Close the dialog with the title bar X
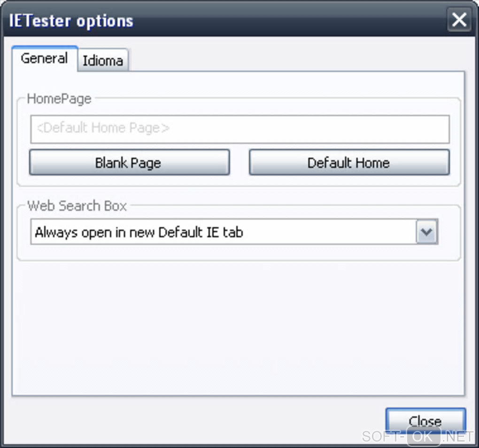This screenshot has width=479, height=448. coord(458,20)
